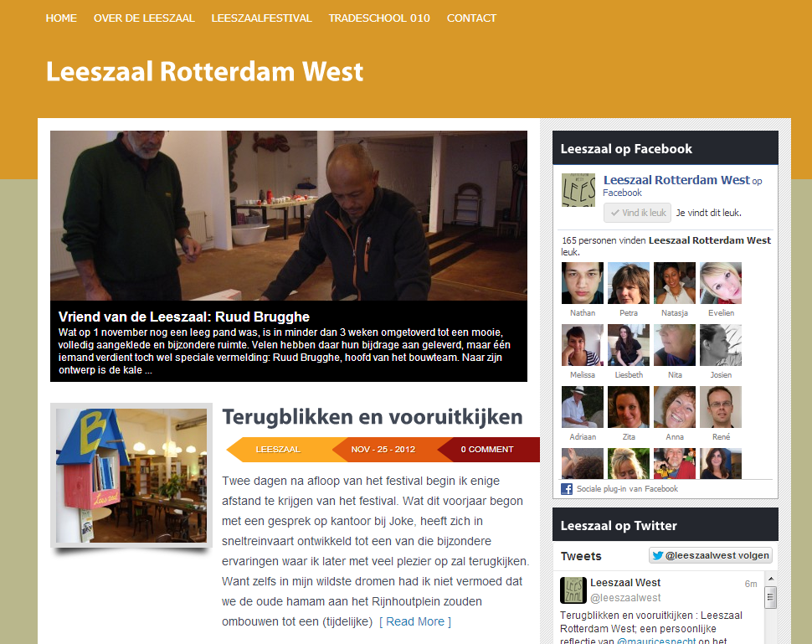Open Petra's Facebook profile picture
This screenshot has height=644, width=812.
(x=629, y=283)
